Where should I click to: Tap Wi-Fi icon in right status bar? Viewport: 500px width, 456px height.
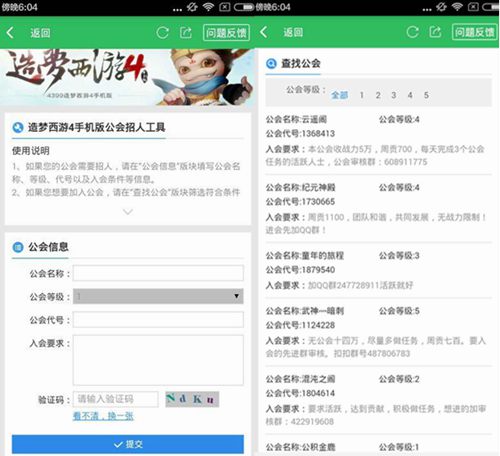pos(457,7)
